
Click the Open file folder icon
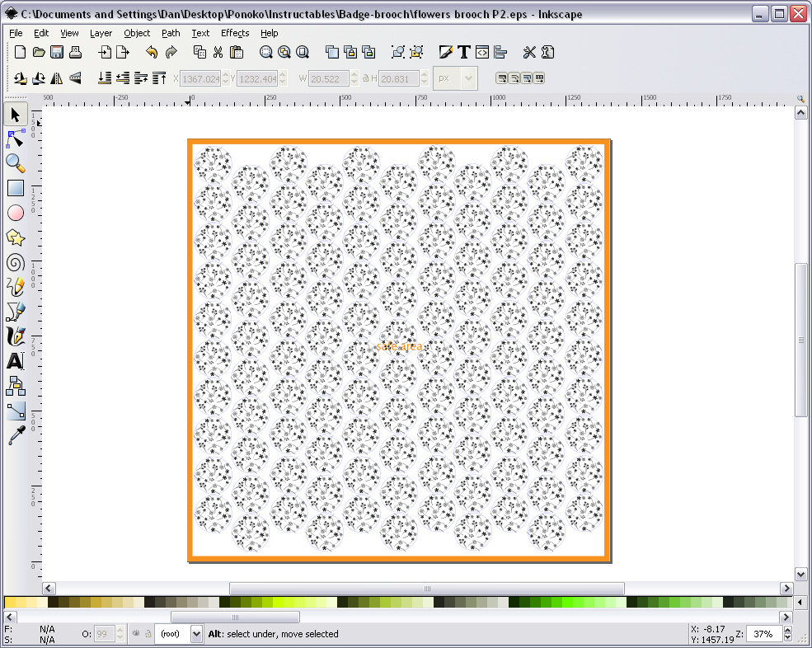[x=39, y=52]
